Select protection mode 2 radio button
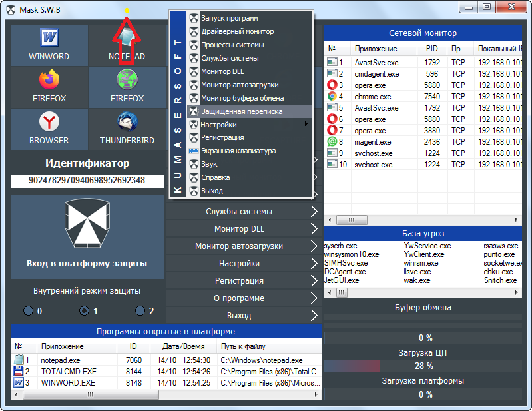 pyautogui.click(x=140, y=310)
